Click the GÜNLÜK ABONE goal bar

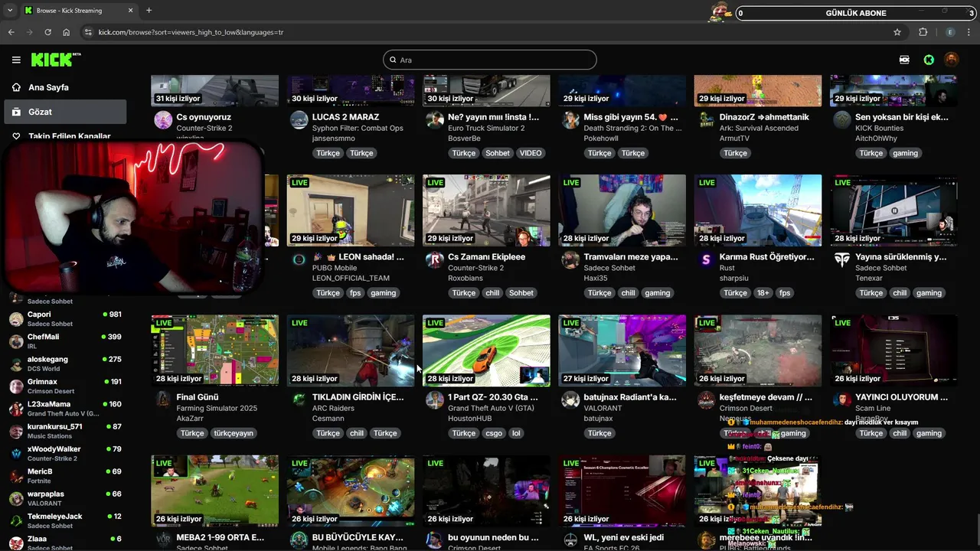(x=855, y=13)
